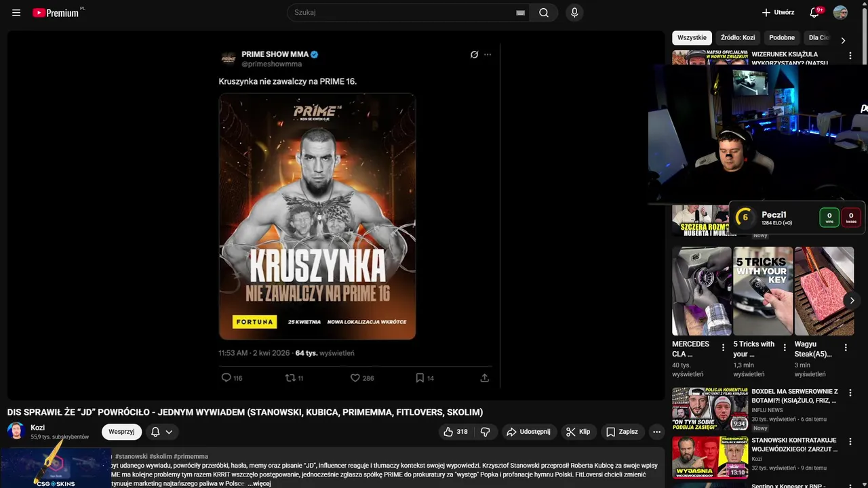
Task: Click the Utwórz create button
Action: pyautogui.click(x=778, y=13)
